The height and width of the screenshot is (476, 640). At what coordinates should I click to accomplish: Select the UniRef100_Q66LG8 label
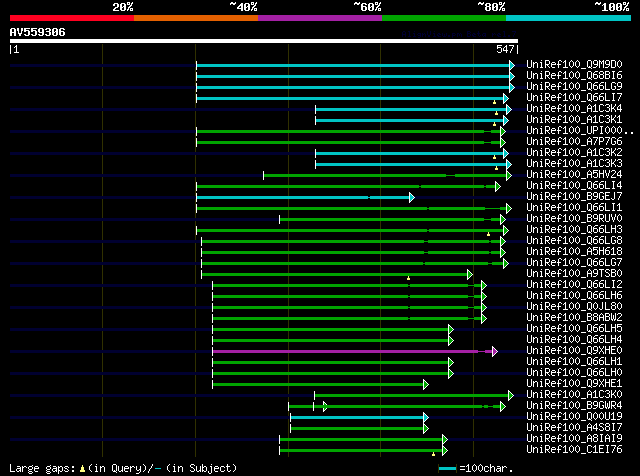point(574,241)
